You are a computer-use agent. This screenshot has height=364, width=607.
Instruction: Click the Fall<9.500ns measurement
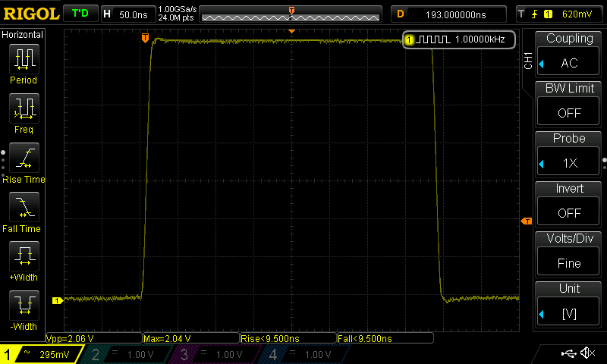[385, 338]
